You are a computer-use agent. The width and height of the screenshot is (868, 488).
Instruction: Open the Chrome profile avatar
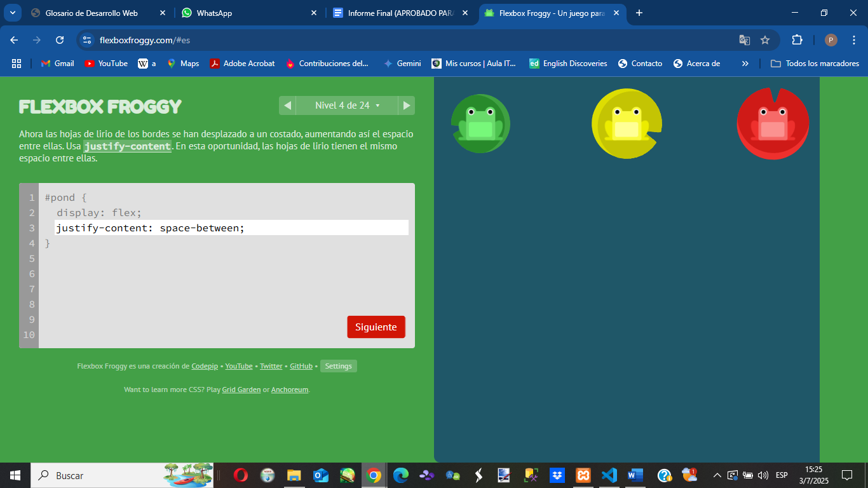(x=831, y=40)
